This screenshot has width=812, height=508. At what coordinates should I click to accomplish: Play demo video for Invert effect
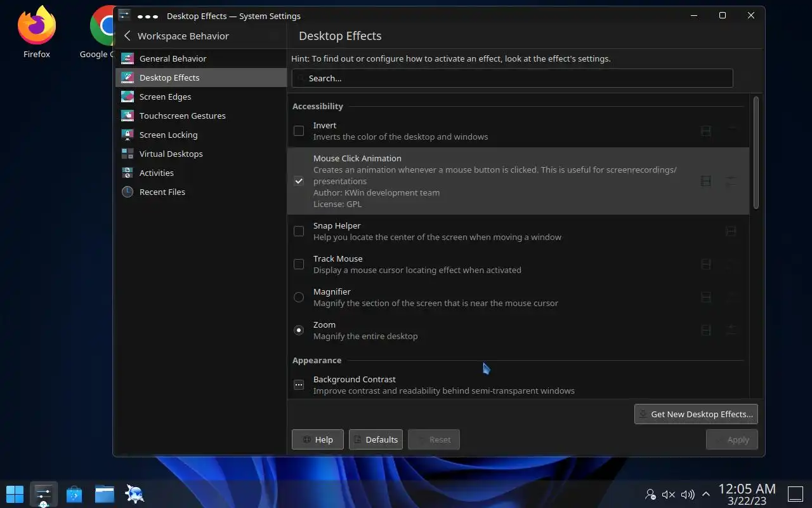tap(705, 131)
